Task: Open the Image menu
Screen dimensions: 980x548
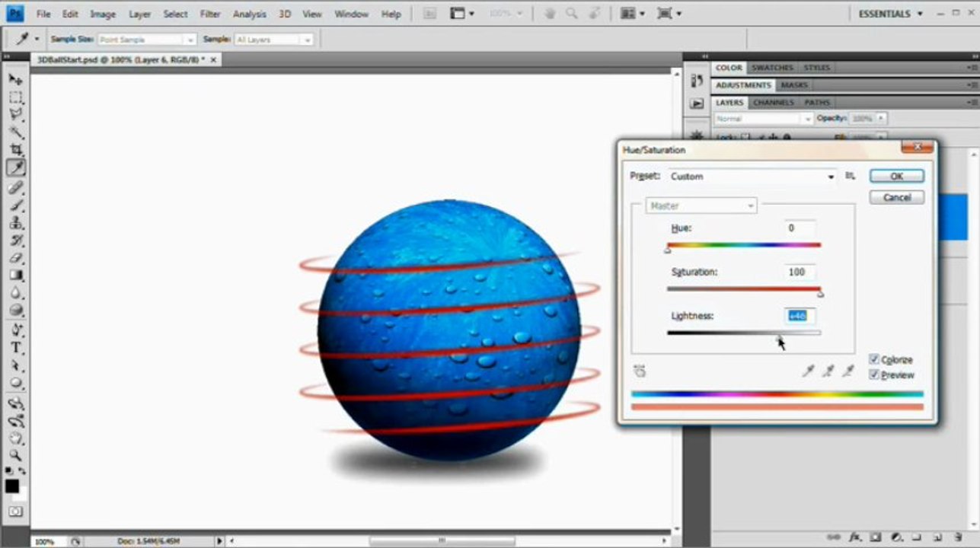Action: tap(103, 14)
